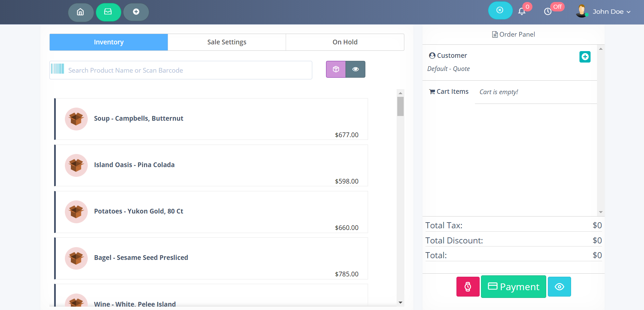Click the green inbox icon button
644x310 pixels.
[108, 12]
